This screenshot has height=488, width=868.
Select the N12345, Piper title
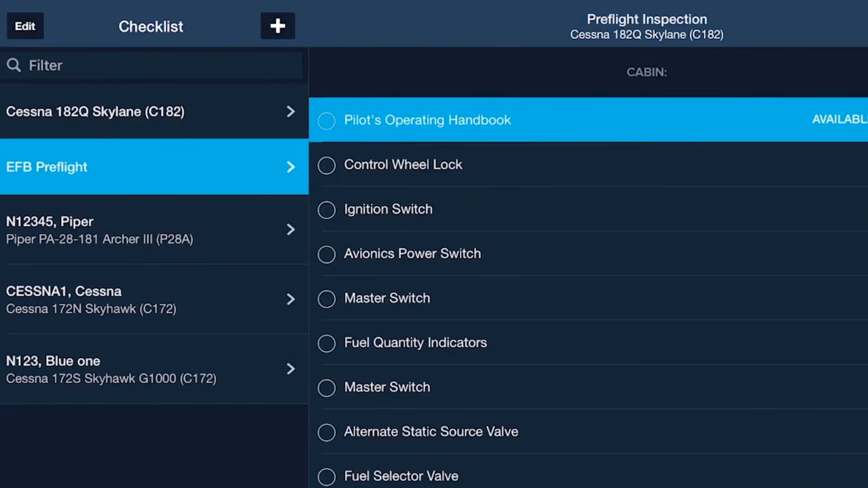[50, 221]
